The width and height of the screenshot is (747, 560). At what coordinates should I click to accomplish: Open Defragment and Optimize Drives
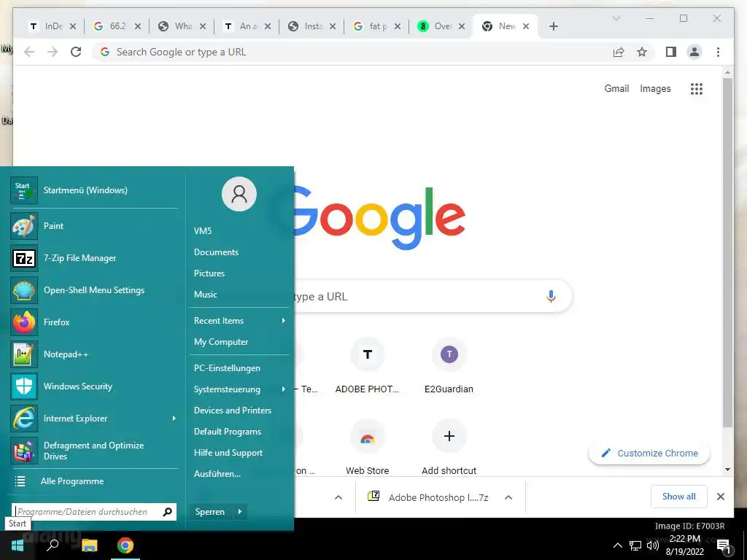pos(94,451)
